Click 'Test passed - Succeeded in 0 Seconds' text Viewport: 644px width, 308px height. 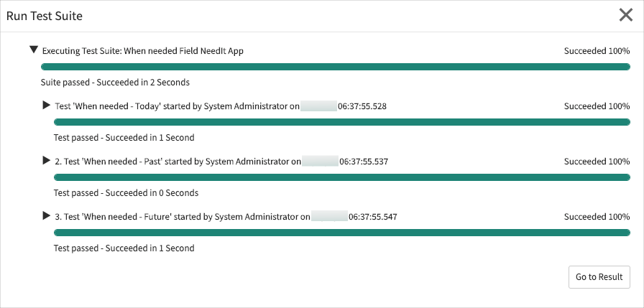point(126,192)
